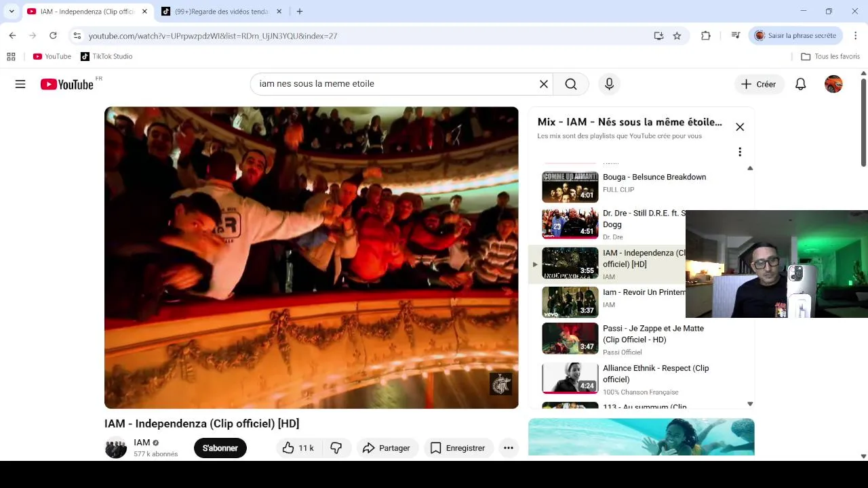
Task: Like the video with thumbs up
Action: (298, 448)
